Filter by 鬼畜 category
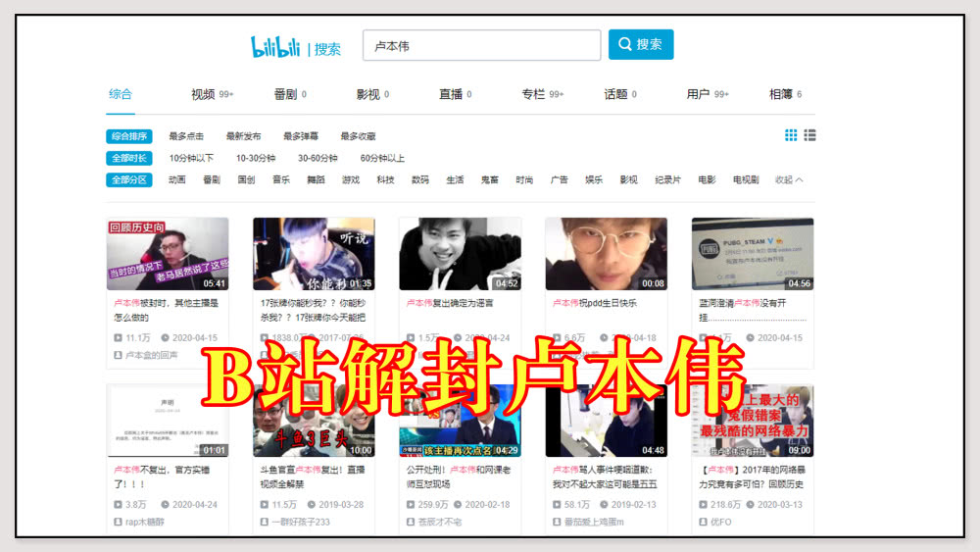This screenshot has width=980, height=552. point(489,180)
